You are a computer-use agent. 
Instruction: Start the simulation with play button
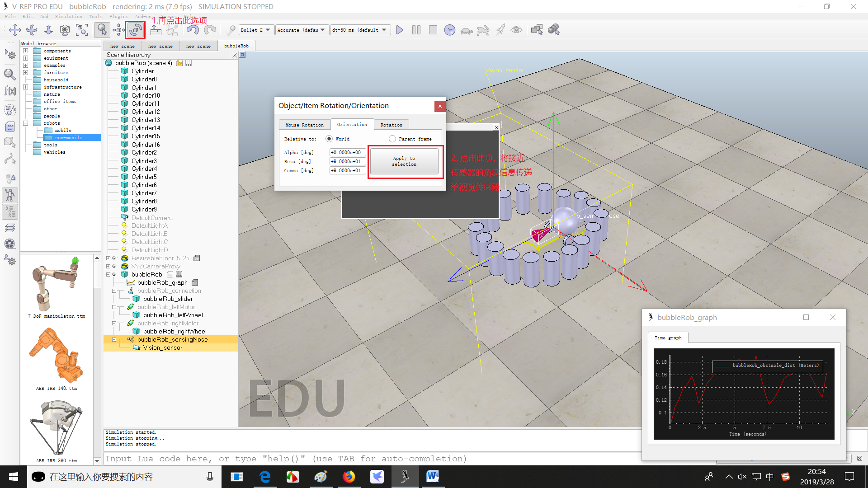(x=400, y=30)
